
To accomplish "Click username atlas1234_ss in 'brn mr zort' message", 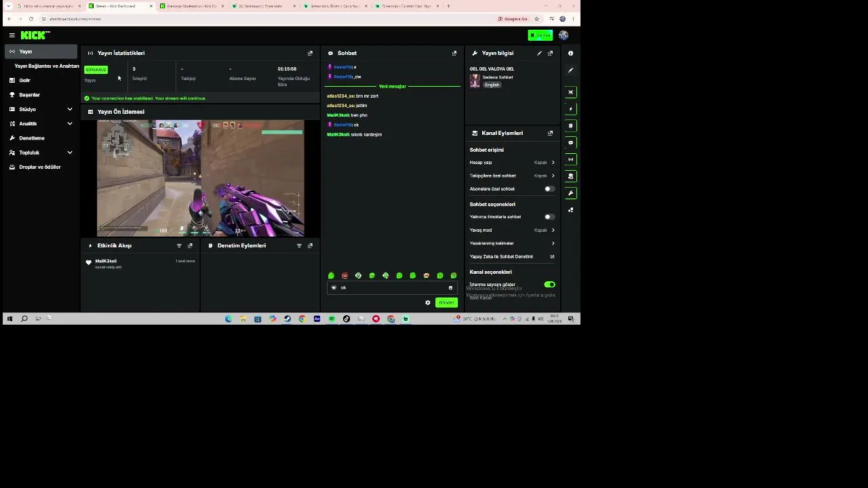I will point(340,96).
